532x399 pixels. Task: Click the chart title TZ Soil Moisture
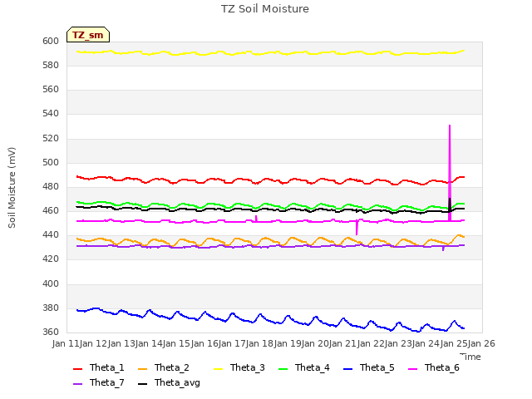pos(265,9)
